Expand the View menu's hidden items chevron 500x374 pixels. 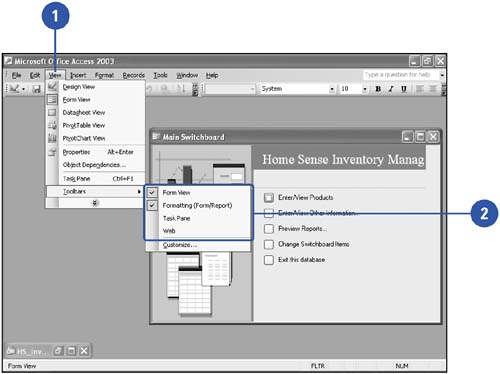(95, 203)
